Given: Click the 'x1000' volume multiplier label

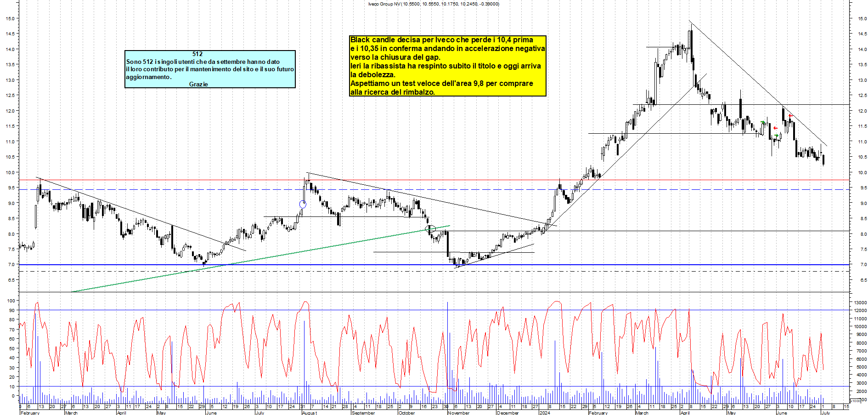Looking at the screenshot, I should [856, 401].
